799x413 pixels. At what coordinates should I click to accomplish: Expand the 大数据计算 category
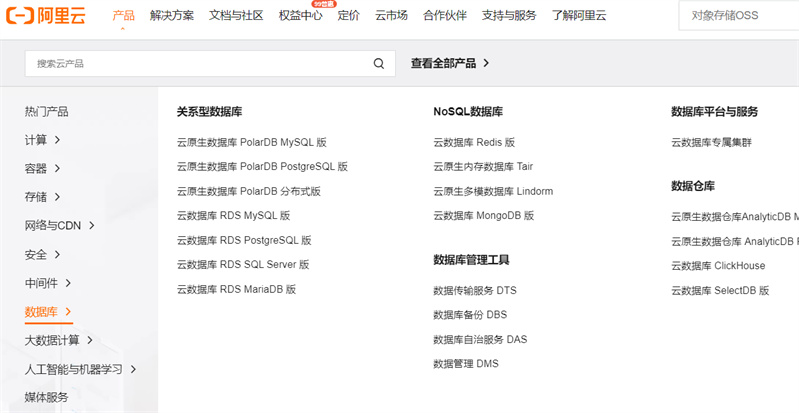point(59,340)
